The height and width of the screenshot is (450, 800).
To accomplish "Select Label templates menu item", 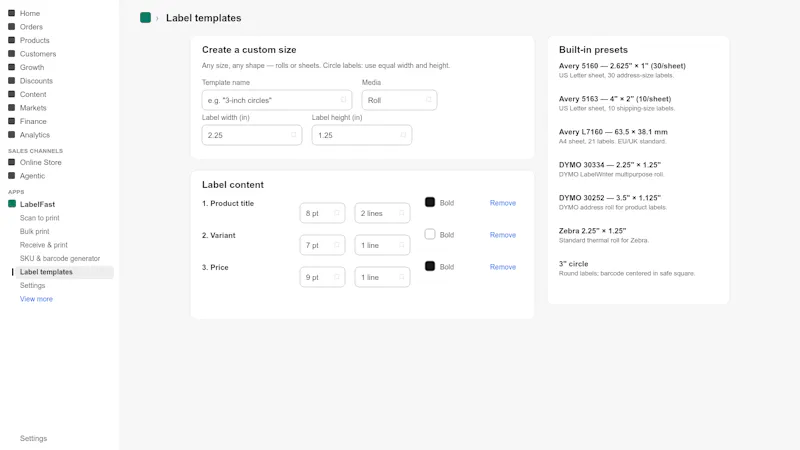I will [64, 272].
